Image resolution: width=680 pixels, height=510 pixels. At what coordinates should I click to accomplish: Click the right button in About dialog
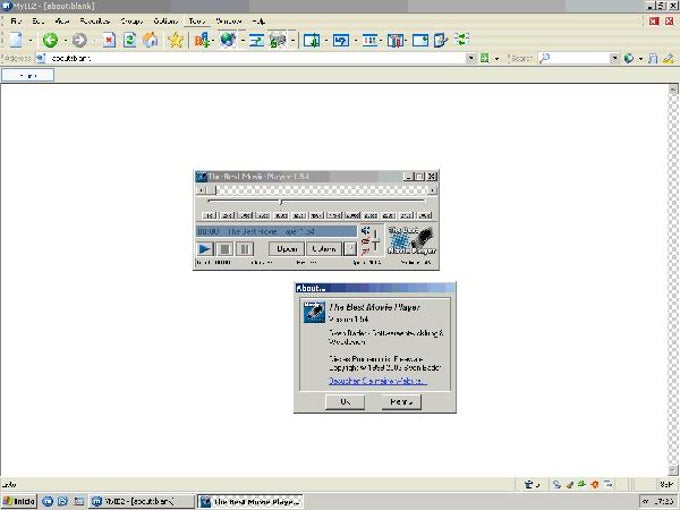point(401,402)
